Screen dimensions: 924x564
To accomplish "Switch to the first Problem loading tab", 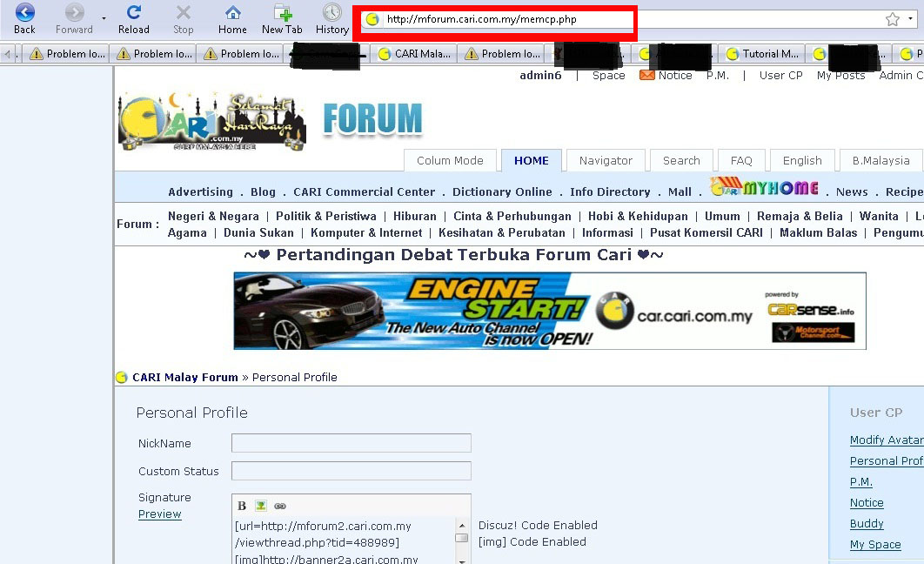I will click(x=67, y=54).
